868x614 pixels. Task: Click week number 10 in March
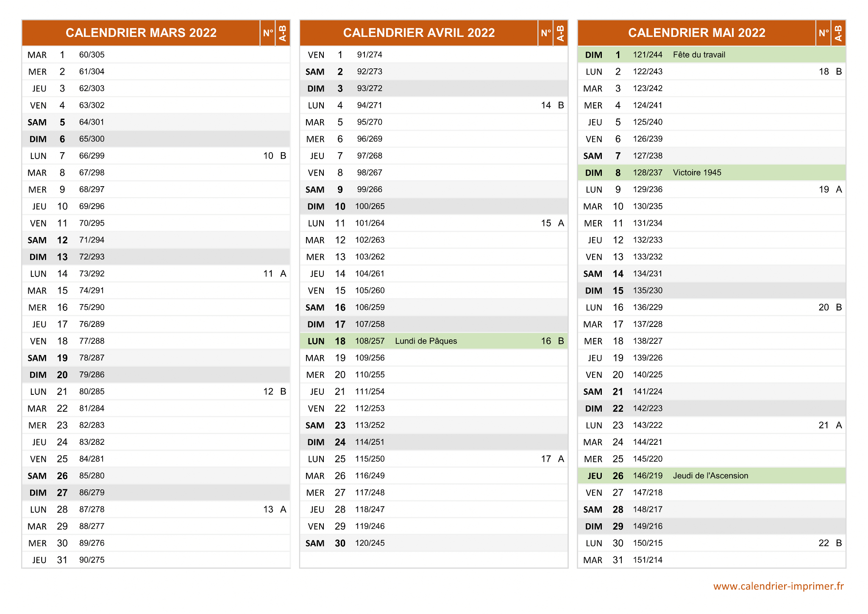(268, 156)
